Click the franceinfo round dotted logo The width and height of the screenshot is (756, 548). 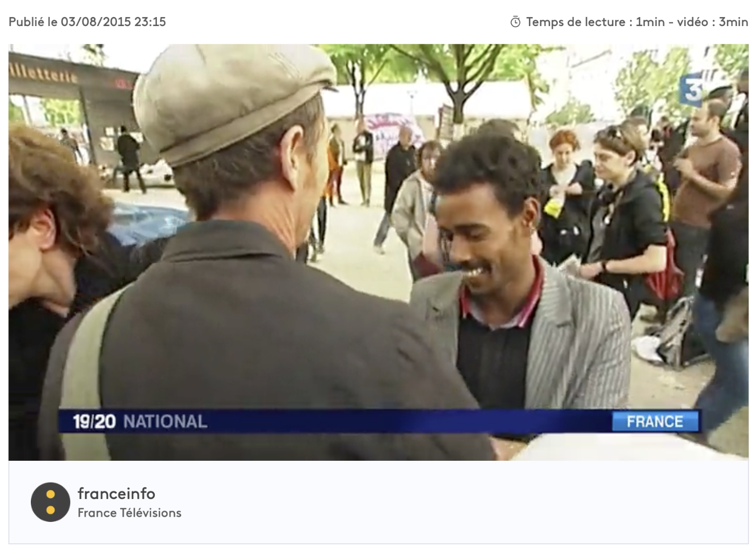coord(51,502)
